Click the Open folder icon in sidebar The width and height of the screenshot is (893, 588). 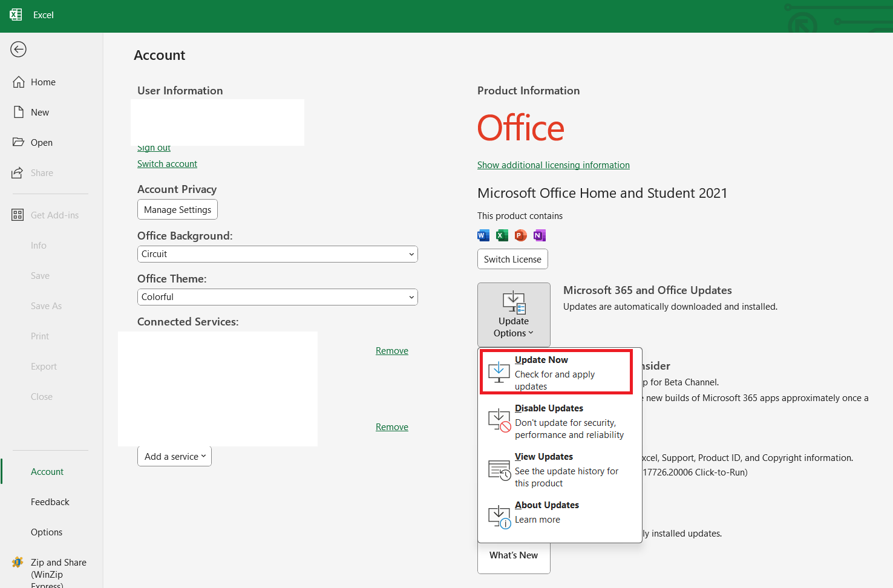(x=18, y=142)
